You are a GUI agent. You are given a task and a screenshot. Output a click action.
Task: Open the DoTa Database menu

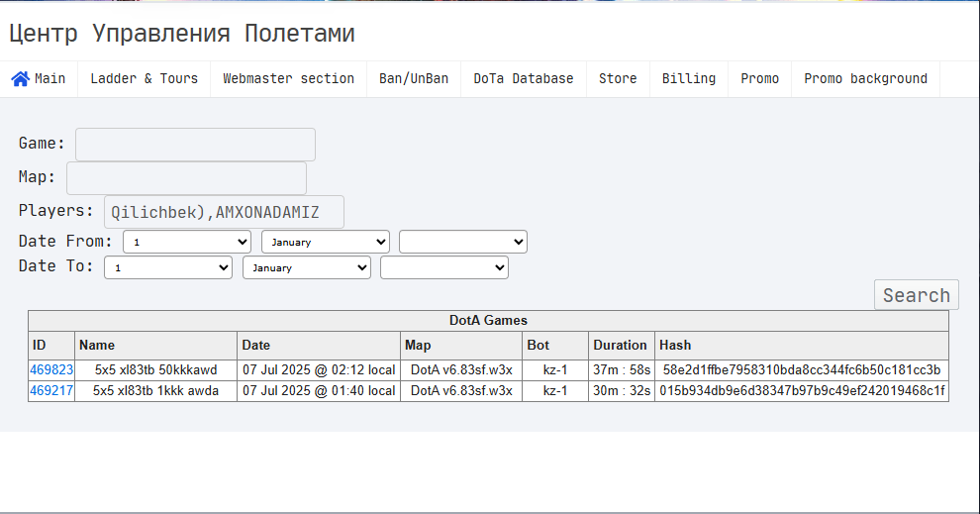coord(523,79)
